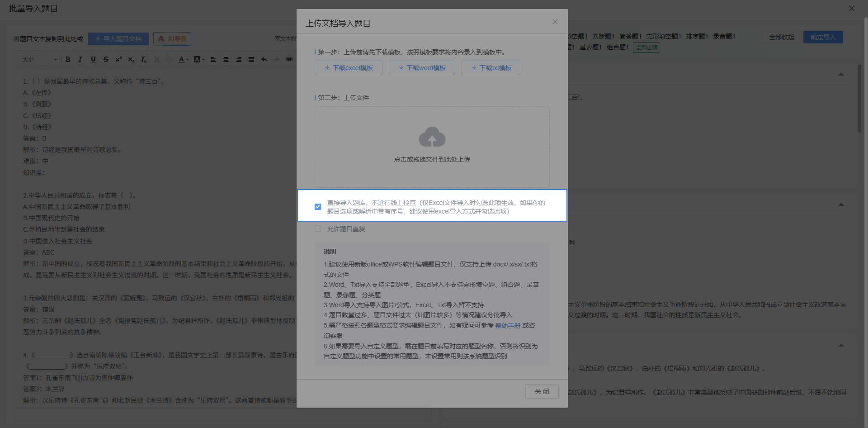This screenshot has width=868, height=428.
Task: Click the cloud upload icon
Action: pyautogui.click(x=432, y=137)
